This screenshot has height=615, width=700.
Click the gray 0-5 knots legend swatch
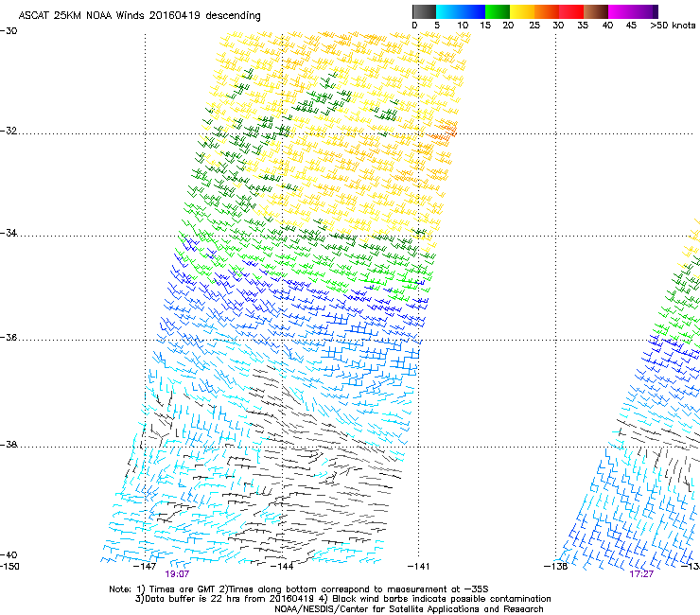tap(424, 11)
